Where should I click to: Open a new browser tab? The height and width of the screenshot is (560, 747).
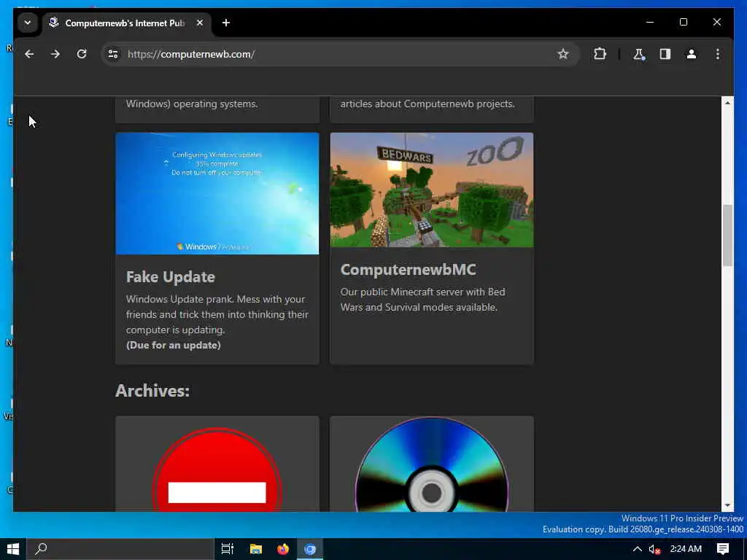pos(226,23)
